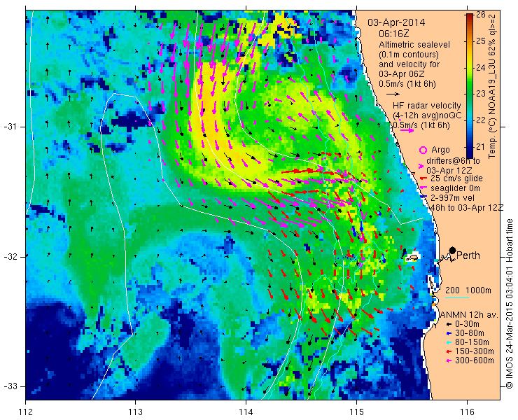Click the longitude axis label 116
Viewport: 518px width, 420px height.
click(x=467, y=412)
